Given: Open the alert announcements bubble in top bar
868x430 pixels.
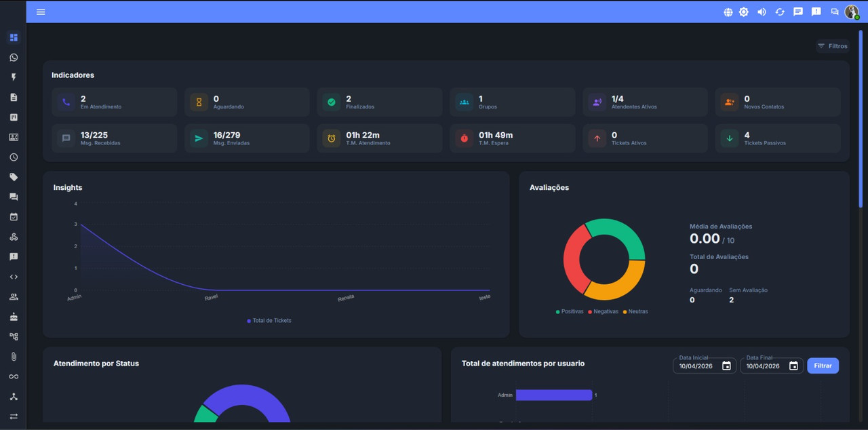Looking at the screenshot, I should click(816, 12).
